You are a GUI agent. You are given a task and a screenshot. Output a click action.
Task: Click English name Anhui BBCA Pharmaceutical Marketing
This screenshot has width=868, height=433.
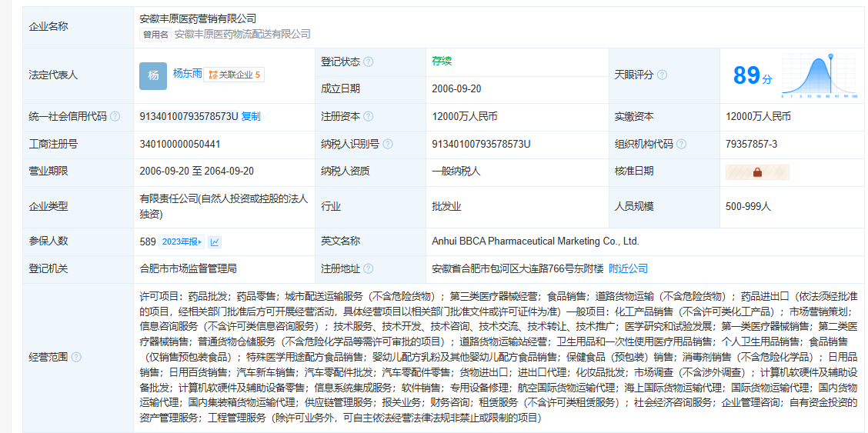point(536,241)
